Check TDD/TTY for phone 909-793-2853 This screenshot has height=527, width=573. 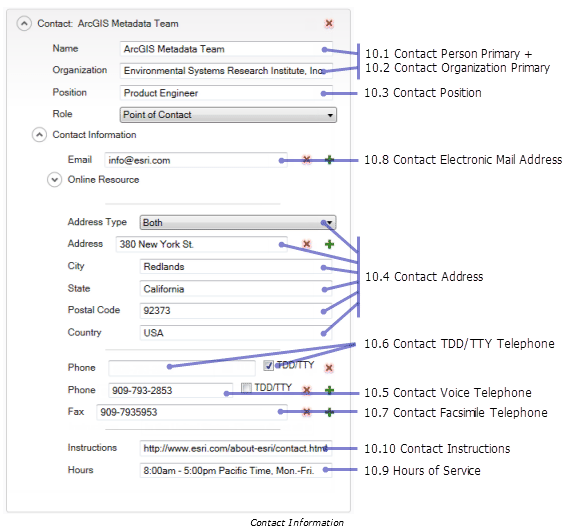247,387
